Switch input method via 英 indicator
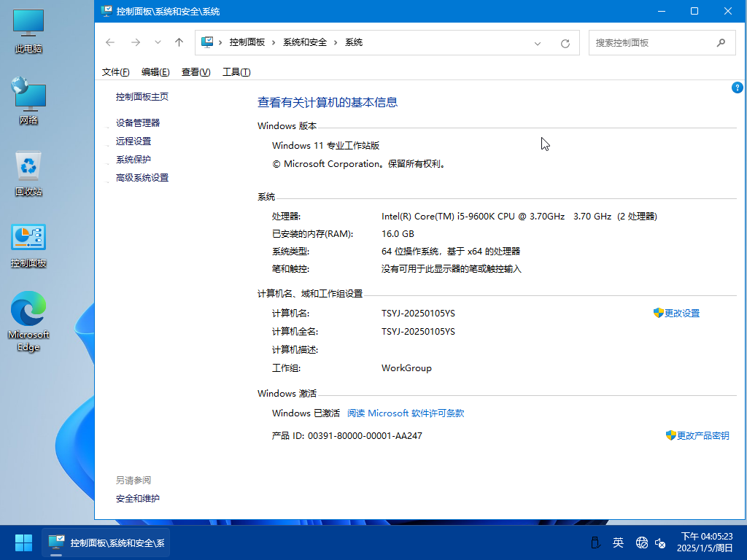This screenshot has height=560, width=747. pyautogui.click(x=618, y=542)
